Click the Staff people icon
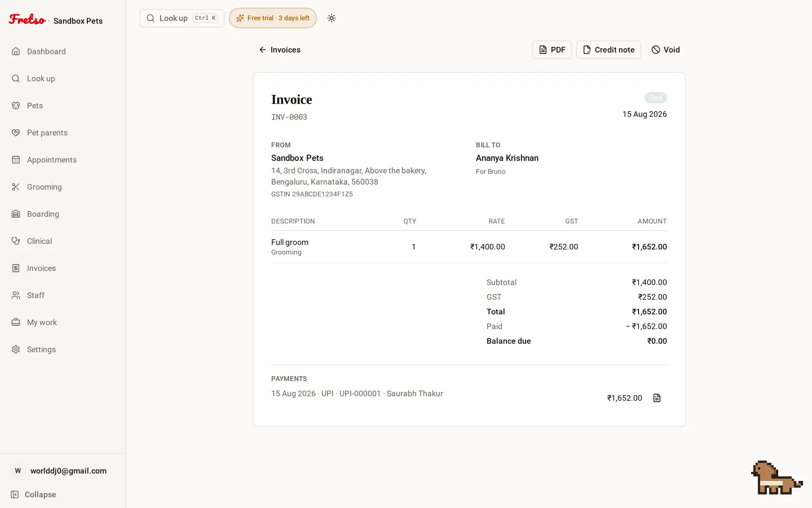812x508 pixels. 16,295
